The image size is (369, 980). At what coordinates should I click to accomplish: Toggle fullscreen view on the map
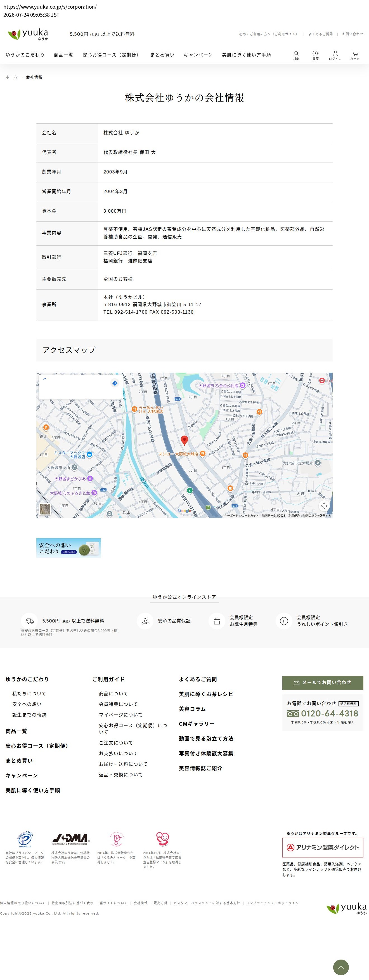click(324, 506)
